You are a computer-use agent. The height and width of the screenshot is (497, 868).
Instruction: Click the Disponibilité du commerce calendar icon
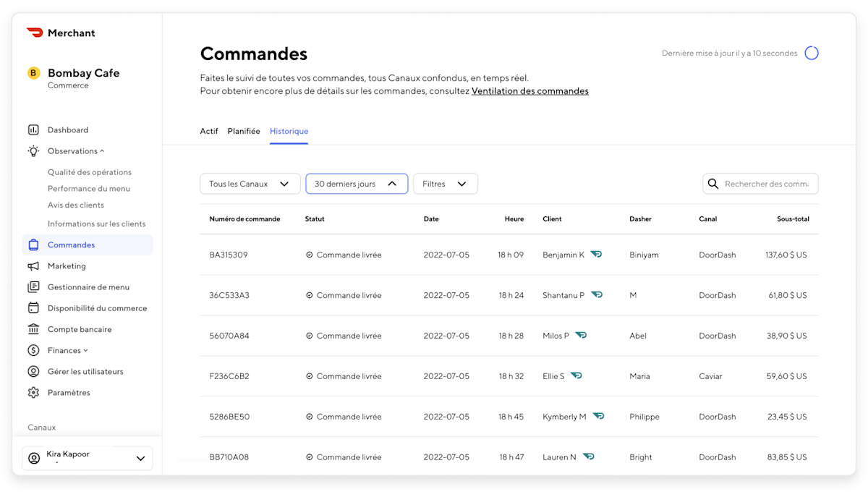coord(33,308)
